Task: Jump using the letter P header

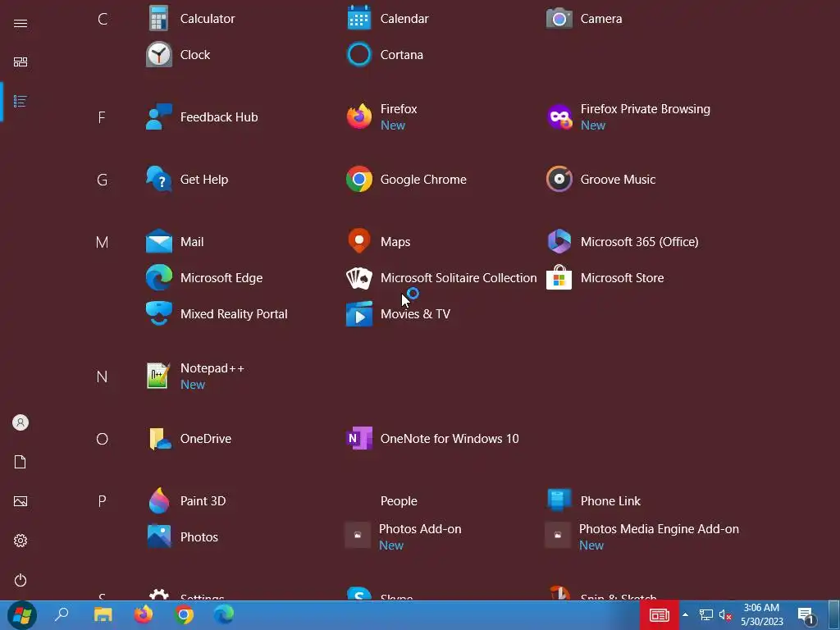Action: click(102, 501)
